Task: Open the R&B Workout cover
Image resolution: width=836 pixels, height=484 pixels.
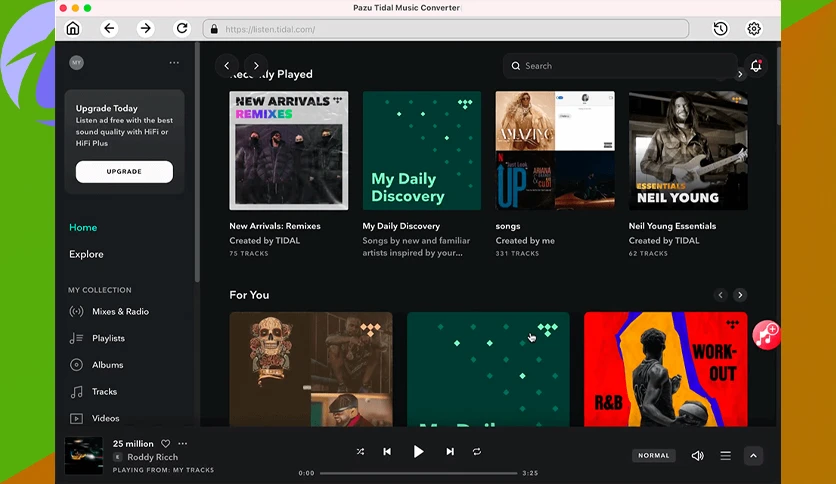Action: 665,369
